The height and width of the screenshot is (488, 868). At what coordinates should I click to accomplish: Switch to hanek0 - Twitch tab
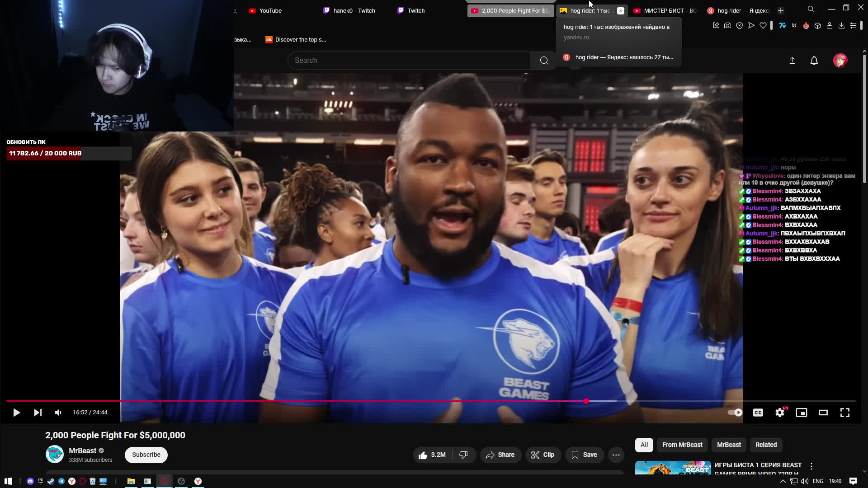click(x=354, y=11)
